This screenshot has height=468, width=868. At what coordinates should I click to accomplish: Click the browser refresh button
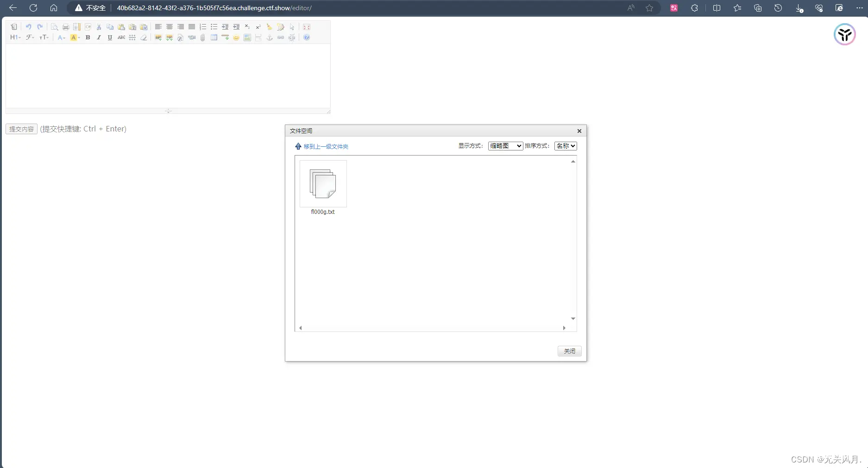coord(33,8)
